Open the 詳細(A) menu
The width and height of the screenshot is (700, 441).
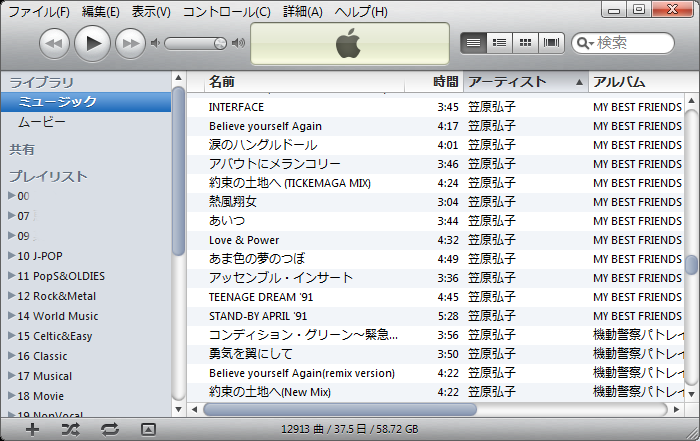coord(303,12)
